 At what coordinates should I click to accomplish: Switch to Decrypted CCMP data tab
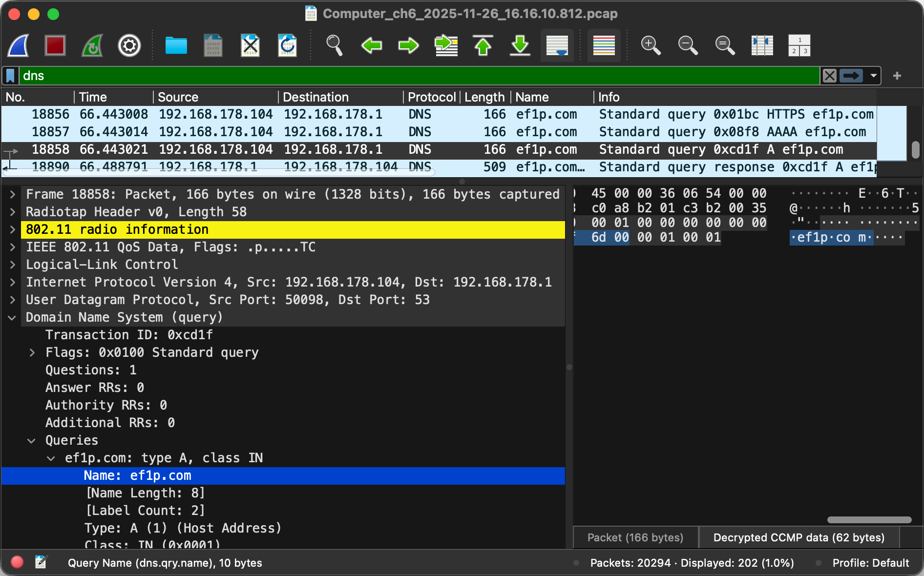[798, 537]
